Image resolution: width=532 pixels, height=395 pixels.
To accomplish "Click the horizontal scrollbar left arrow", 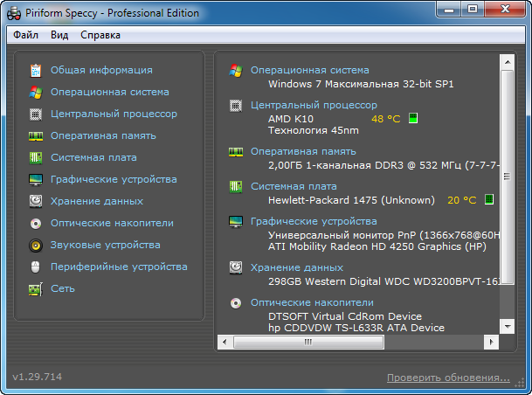I will tap(225, 342).
